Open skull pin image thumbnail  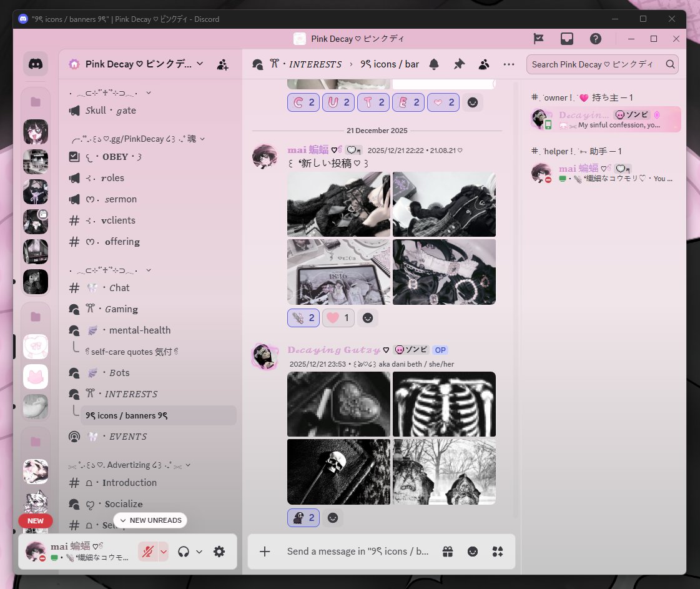[x=339, y=472]
